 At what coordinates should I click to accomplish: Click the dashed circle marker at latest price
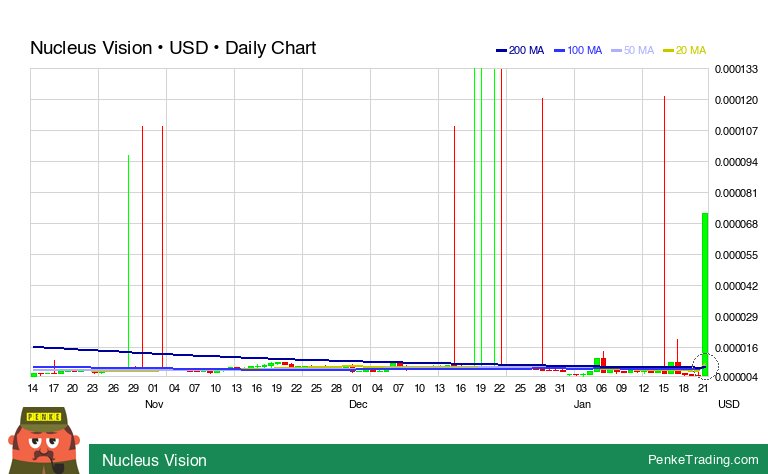pos(705,366)
